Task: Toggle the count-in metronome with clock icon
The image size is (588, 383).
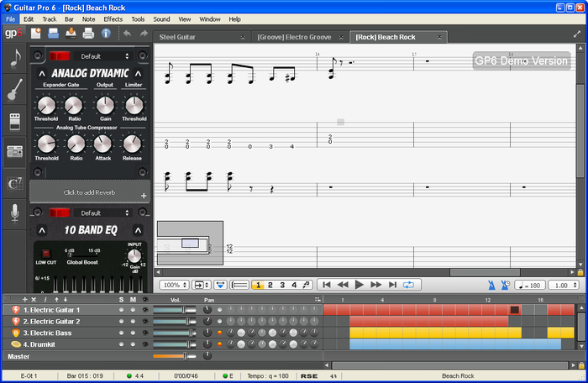Action: pyautogui.click(x=505, y=285)
